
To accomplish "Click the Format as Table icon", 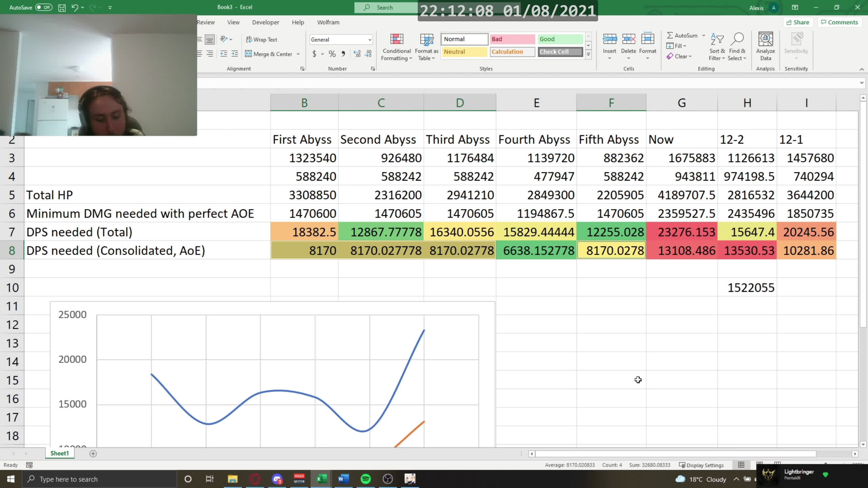I will tap(426, 40).
